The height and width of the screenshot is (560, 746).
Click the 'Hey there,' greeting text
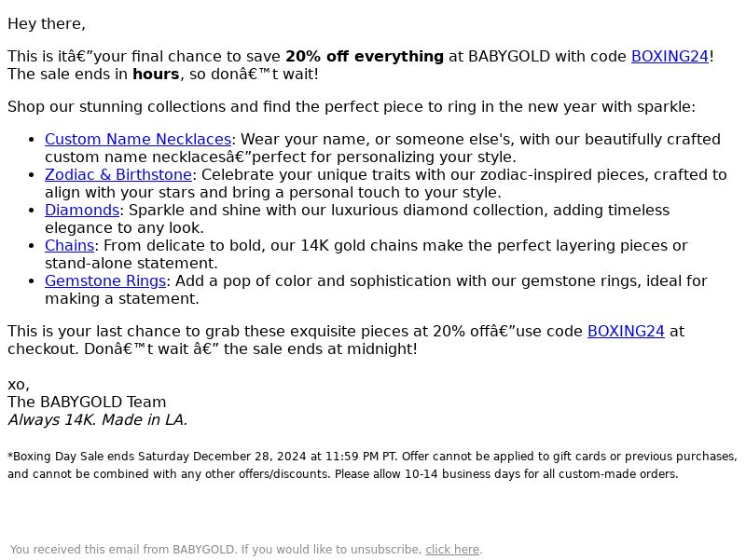coord(47,24)
